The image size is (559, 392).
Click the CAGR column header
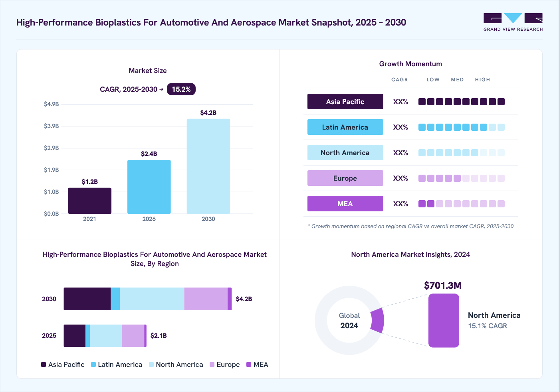(x=400, y=80)
